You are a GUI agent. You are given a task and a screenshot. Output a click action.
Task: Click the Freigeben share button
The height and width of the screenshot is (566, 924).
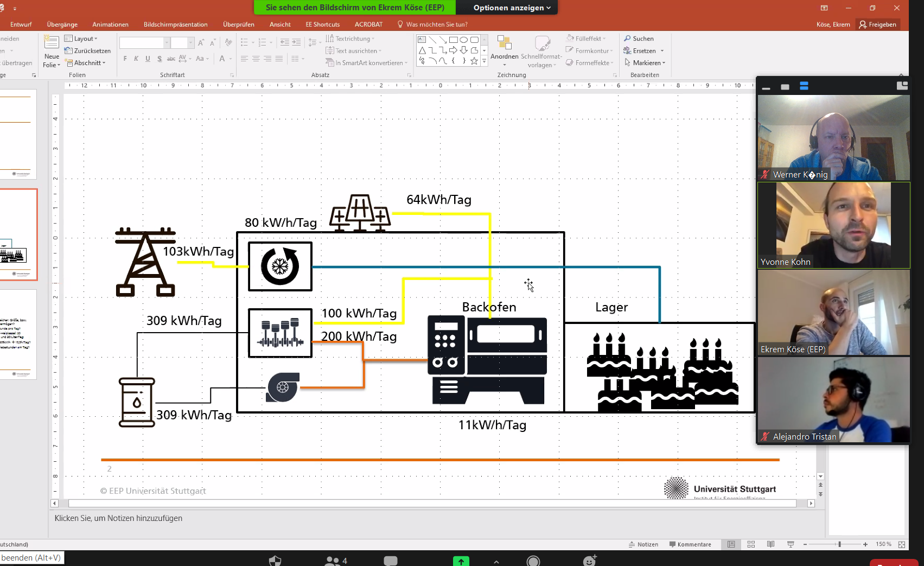click(x=877, y=24)
